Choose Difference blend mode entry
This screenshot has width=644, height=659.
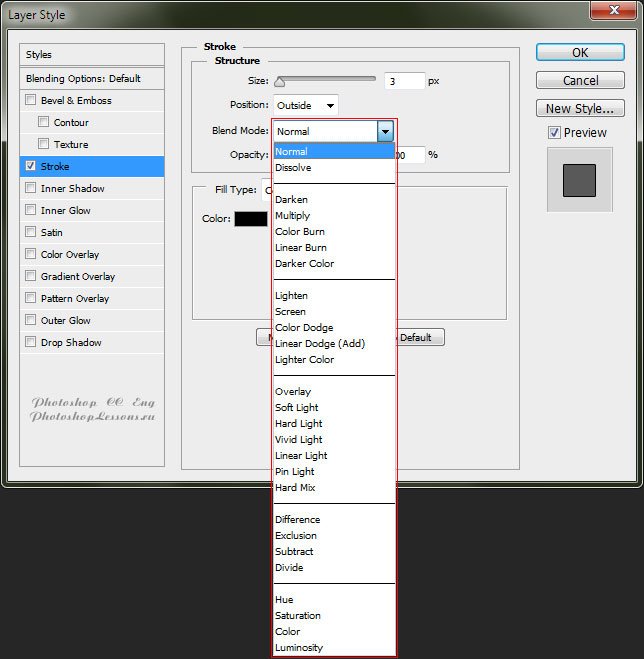[297, 520]
